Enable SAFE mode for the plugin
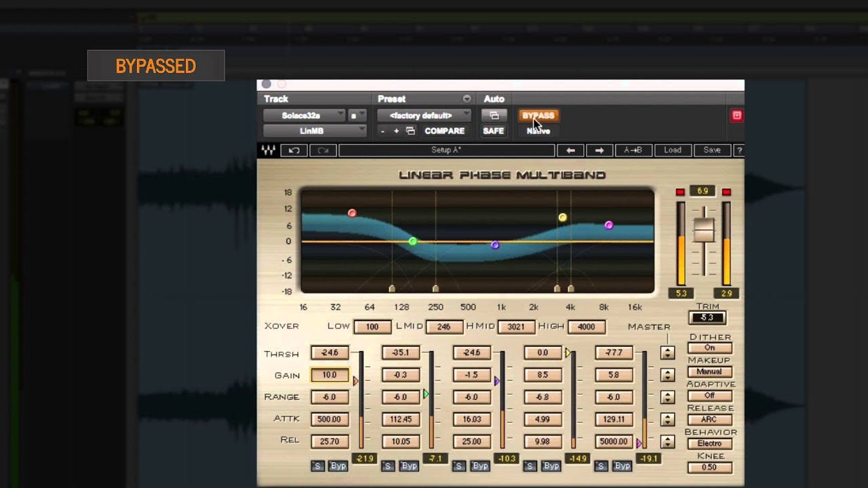 click(x=493, y=131)
